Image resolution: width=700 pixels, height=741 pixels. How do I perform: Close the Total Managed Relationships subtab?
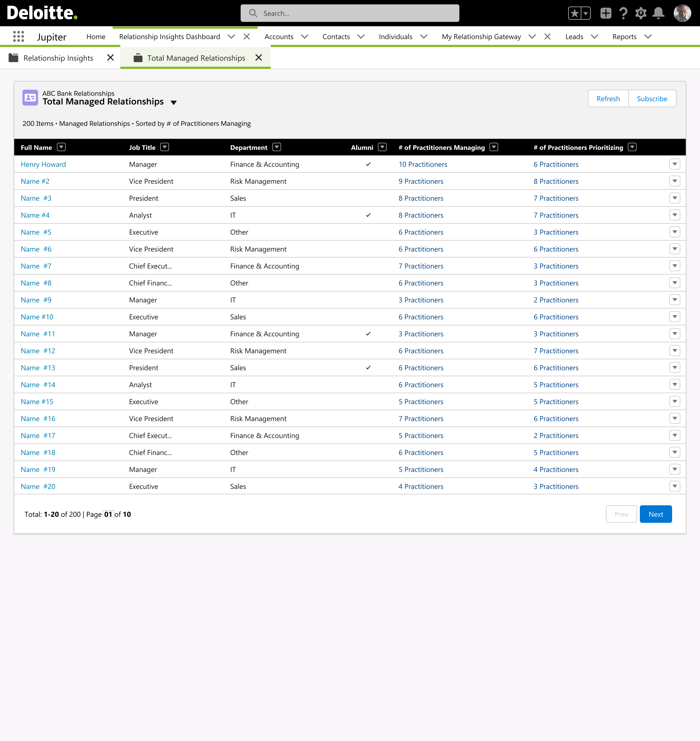click(x=259, y=58)
